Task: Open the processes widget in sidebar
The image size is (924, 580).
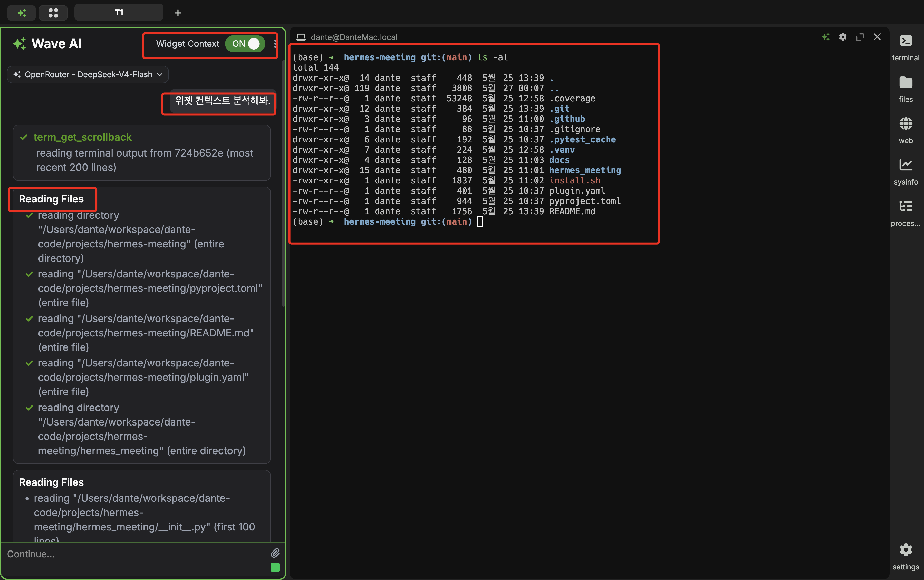Action: pyautogui.click(x=906, y=213)
